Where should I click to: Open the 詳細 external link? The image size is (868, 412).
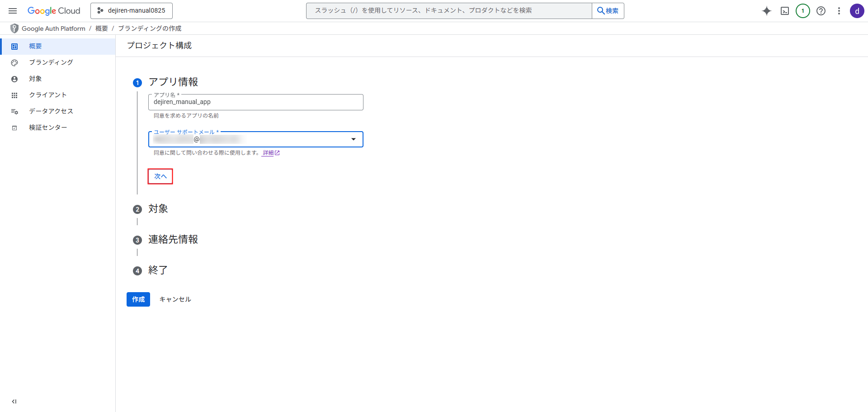[x=270, y=153]
